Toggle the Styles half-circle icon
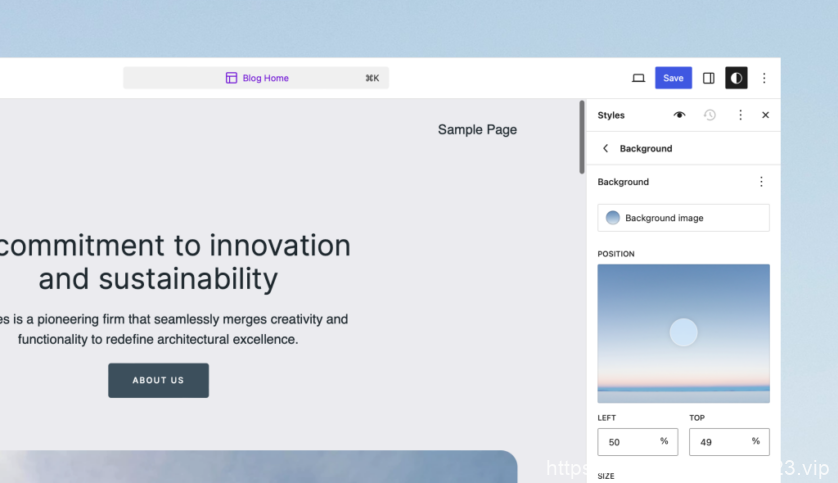This screenshot has width=838, height=483. pyautogui.click(x=736, y=78)
